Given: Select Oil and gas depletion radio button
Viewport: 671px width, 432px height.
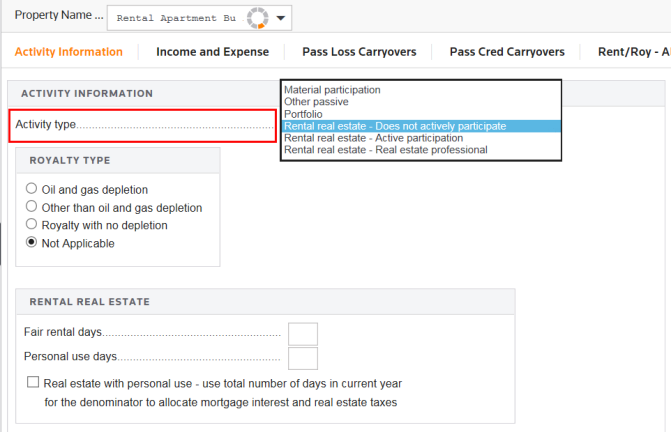Looking at the screenshot, I should pyautogui.click(x=33, y=189).
